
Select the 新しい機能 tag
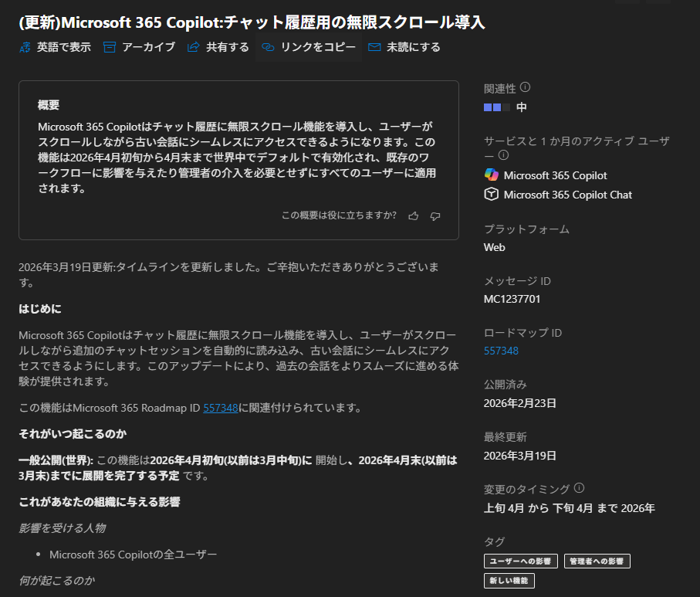(x=509, y=580)
